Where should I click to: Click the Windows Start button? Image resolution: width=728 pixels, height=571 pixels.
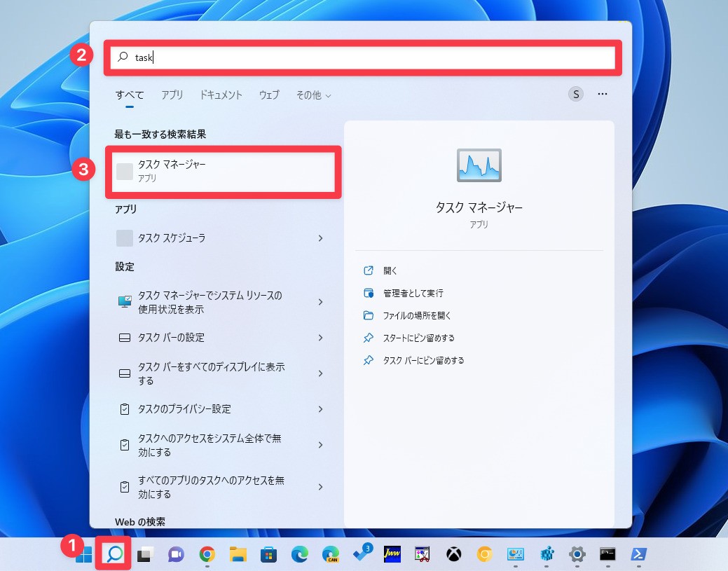point(83,553)
